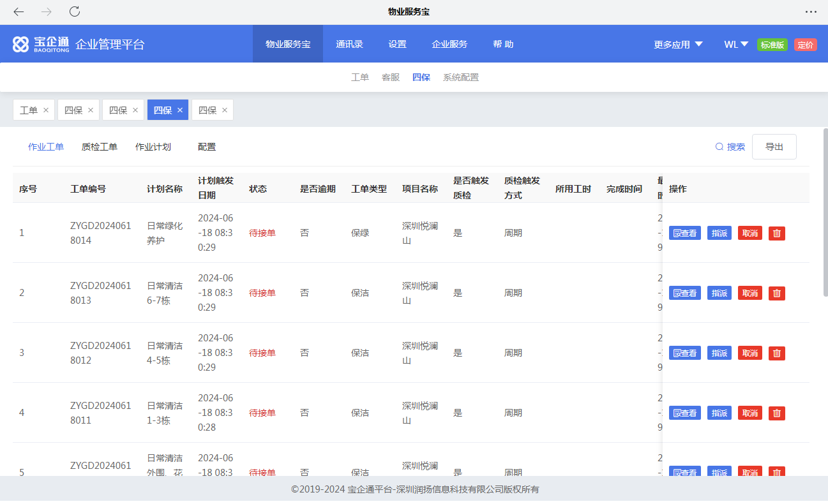Viewport: 828px width, 504px height.
Task: Open the three-dot more options menu
Action: [811, 11]
